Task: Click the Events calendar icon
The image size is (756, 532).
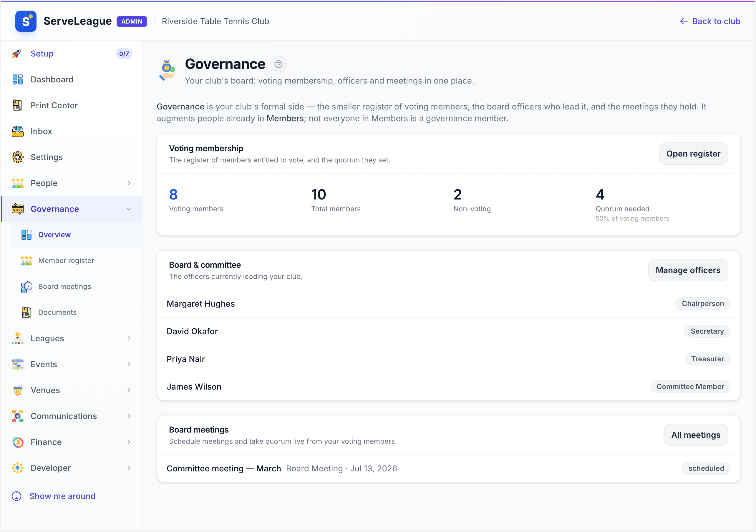Action: click(x=17, y=365)
